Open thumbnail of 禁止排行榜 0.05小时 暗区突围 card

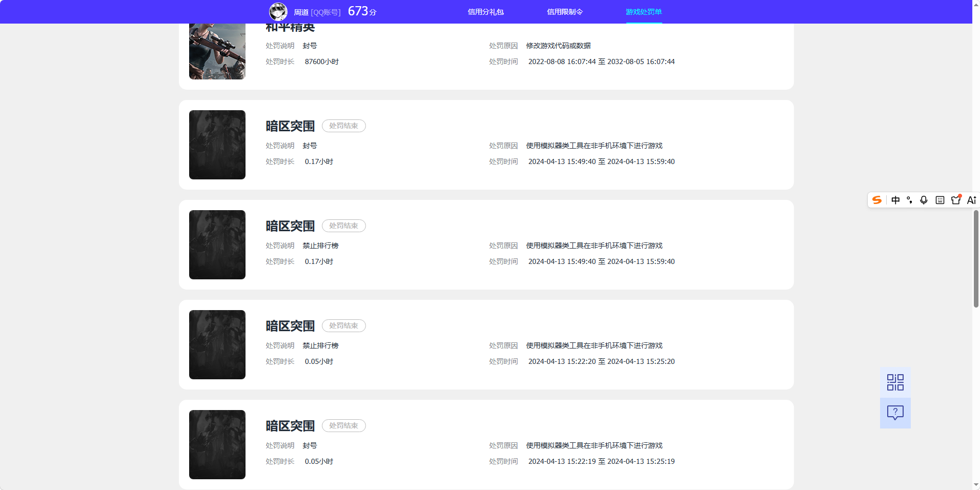click(x=217, y=344)
